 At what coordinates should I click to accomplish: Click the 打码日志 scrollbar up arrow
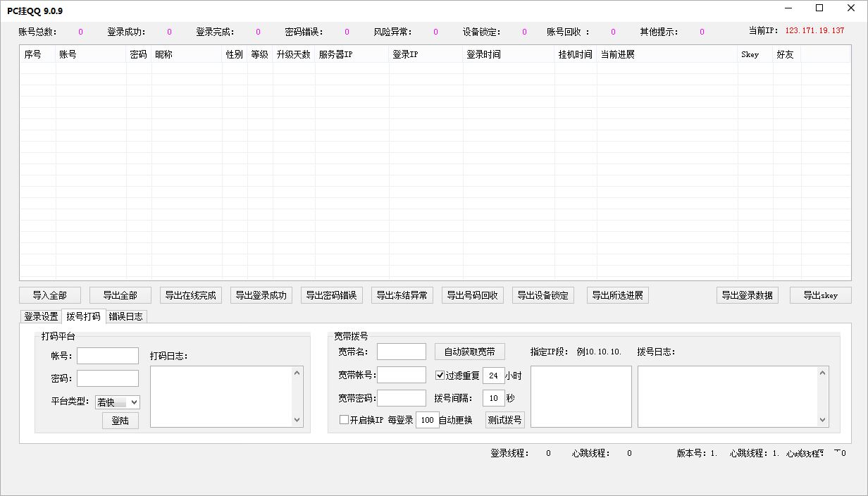297,373
